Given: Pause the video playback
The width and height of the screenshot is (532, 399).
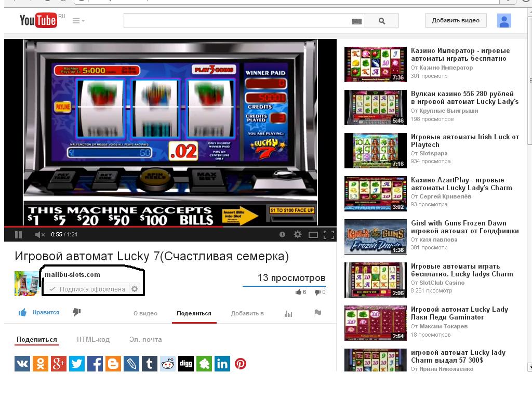Looking at the screenshot, I should [18, 234].
